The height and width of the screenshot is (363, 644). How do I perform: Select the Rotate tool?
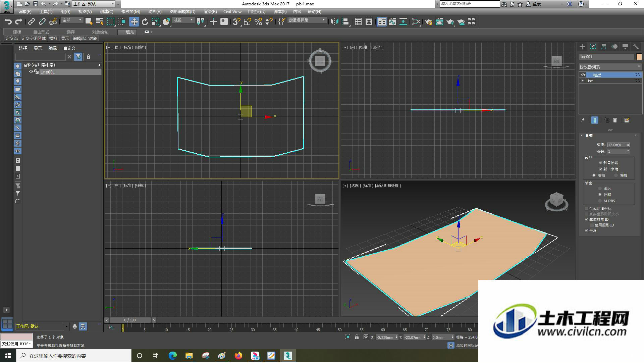145,22
